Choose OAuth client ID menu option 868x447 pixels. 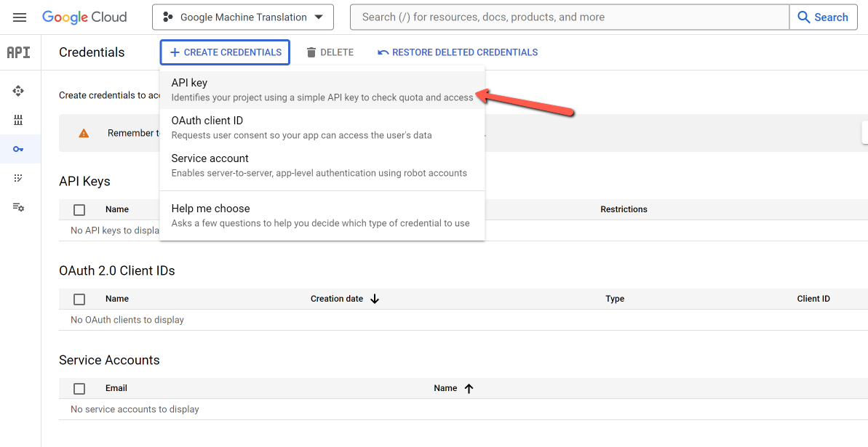coord(322,128)
